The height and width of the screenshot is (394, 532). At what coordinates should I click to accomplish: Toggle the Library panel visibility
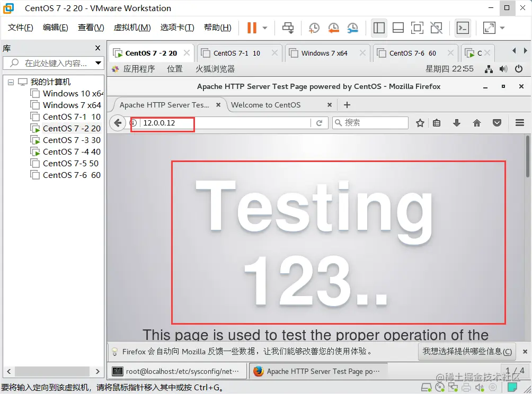[x=379, y=27]
